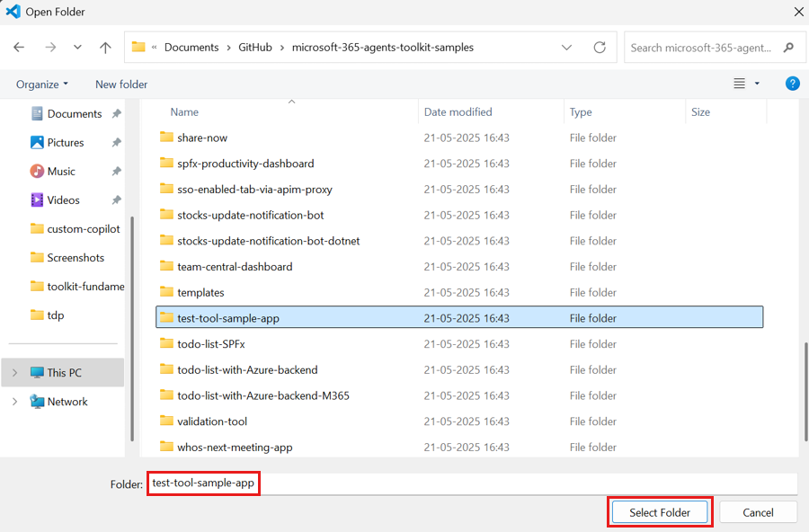This screenshot has width=809, height=532.
Task: Select the test-tool-sample-app folder row
Action: [x=459, y=317]
